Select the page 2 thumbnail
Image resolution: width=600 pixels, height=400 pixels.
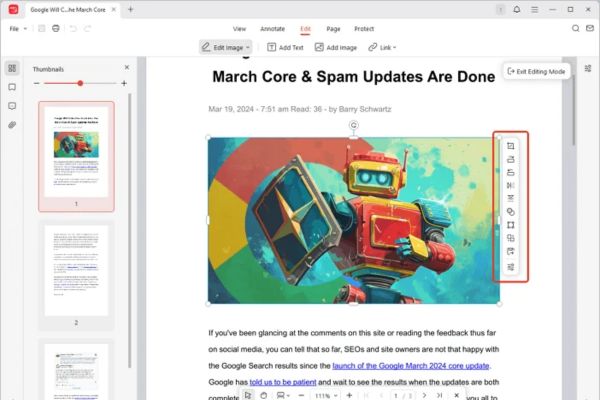(76, 270)
